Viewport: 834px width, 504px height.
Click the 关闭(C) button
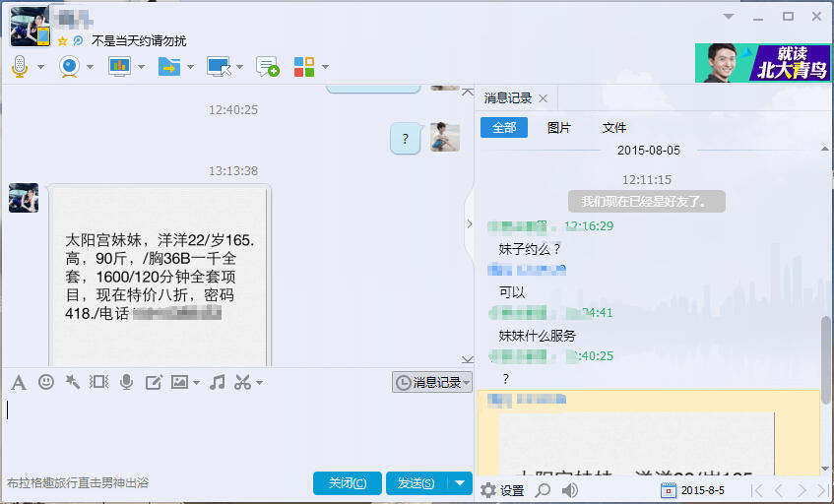pyautogui.click(x=348, y=483)
